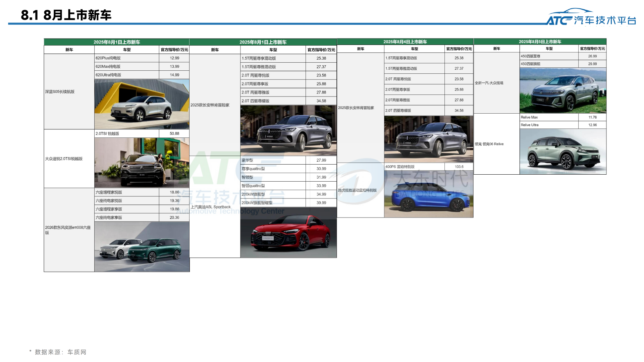Screen dimensions: 644x362
Task: Click the ATC logo in the top-right corner
Action: pyautogui.click(x=591, y=17)
